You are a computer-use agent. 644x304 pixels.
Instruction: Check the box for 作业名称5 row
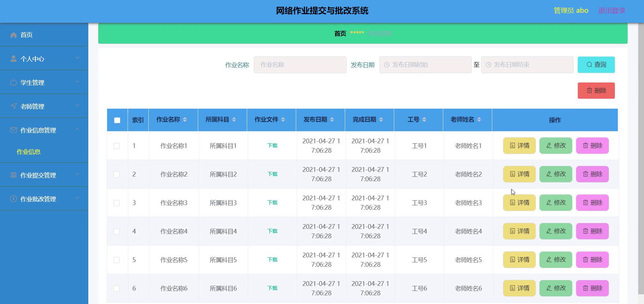point(117,260)
